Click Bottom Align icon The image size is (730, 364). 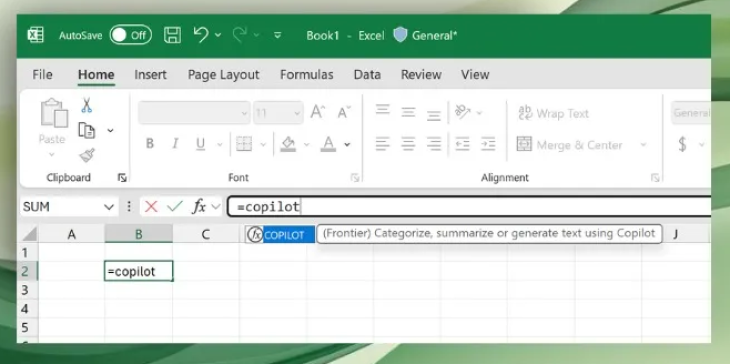click(x=433, y=115)
